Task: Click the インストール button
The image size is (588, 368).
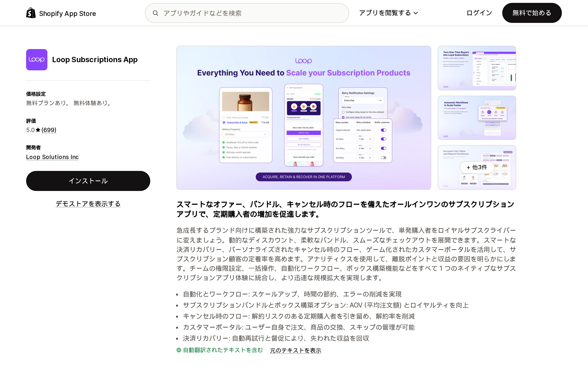Action: [x=88, y=181]
